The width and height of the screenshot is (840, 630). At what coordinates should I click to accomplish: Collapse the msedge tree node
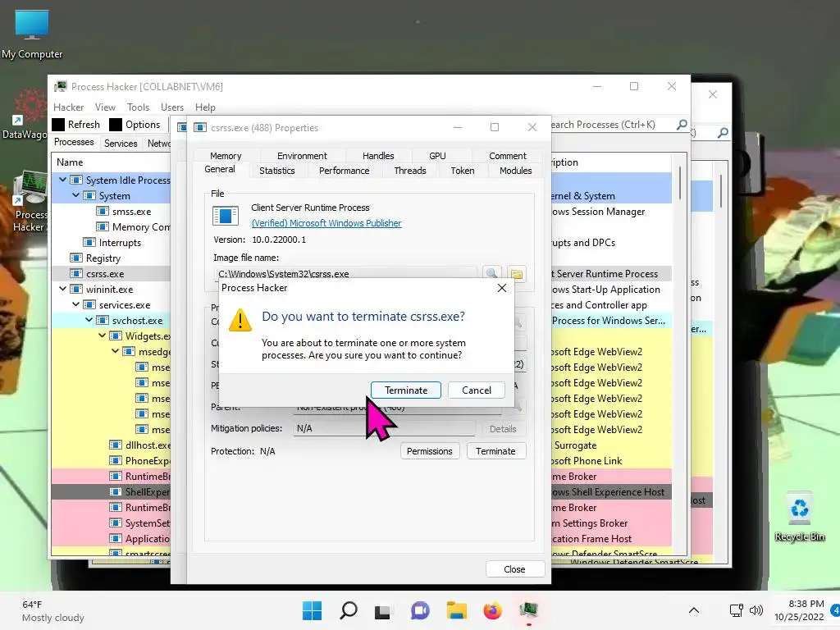pyautogui.click(x=115, y=351)
